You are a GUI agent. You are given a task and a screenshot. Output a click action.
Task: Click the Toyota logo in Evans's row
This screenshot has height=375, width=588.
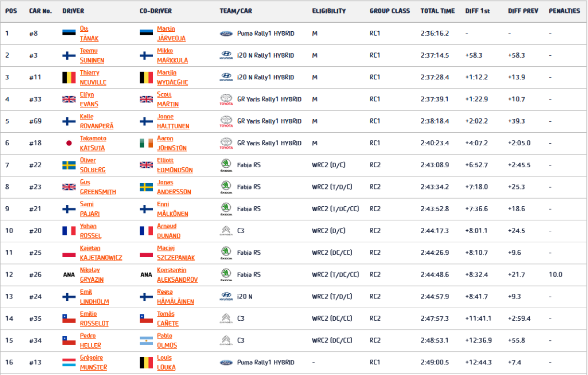coord(226,100)
